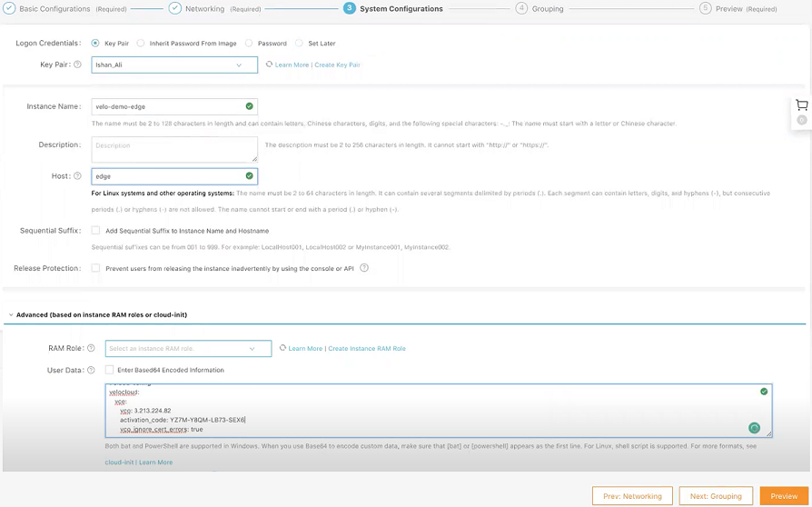Image resolution: width=812 pixels, height=507 pixels.
Task: Tick Enter Base64 Encoded Information checkbox
Action: click(x=109, y=370)
